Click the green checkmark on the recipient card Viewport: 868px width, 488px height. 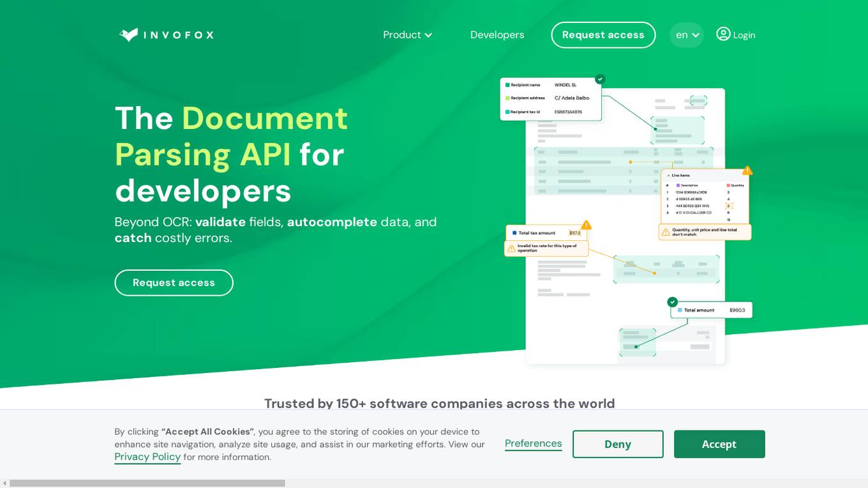[600, 79]
